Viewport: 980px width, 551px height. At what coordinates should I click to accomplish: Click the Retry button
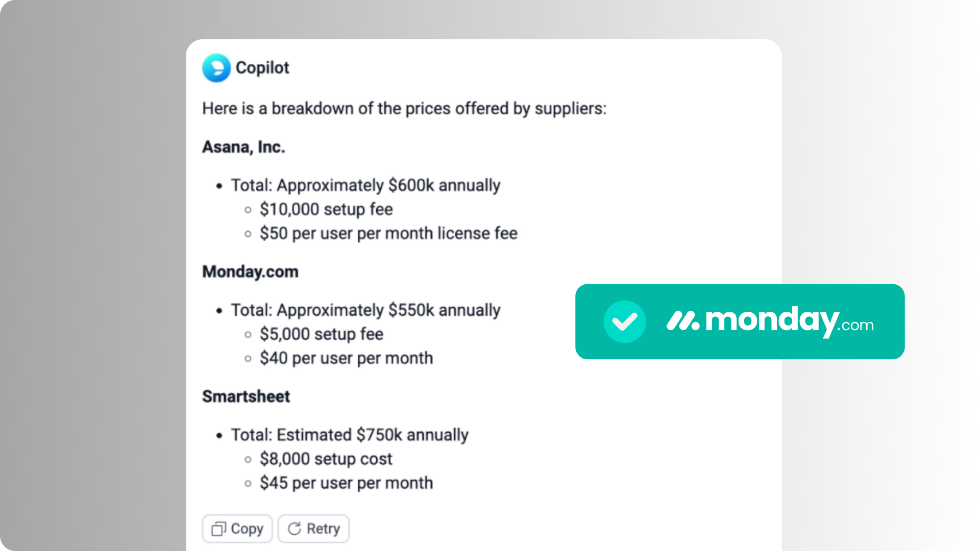pyautogui.click(x=313, y=529)
